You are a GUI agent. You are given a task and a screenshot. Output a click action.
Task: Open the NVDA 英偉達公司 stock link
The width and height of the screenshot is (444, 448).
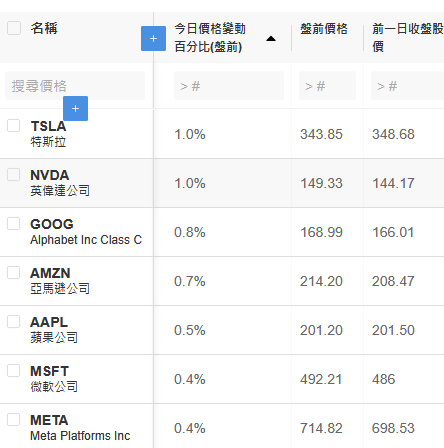(x=60, y=183)
